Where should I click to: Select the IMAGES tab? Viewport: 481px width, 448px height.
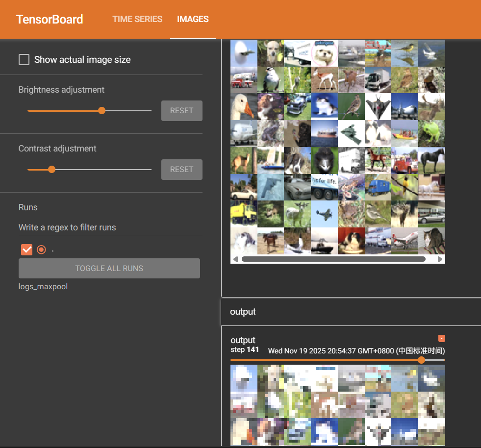pyautogui.click(x=193, y=19)
